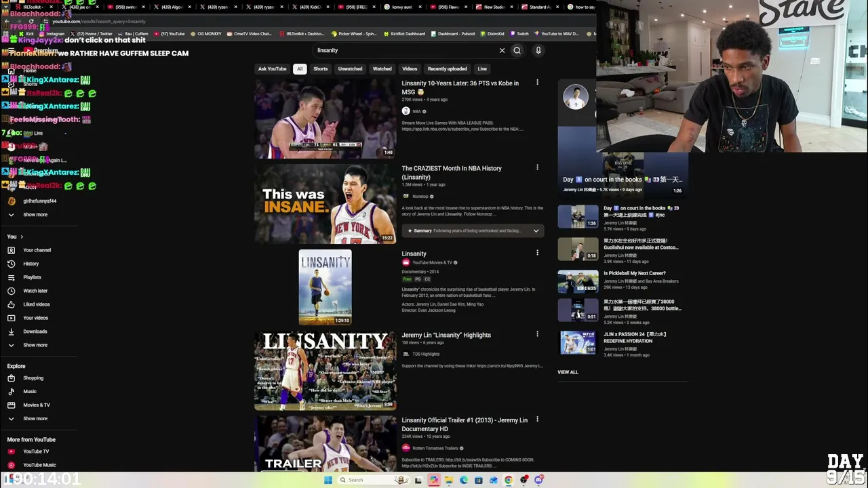Open the Nonstop channel avatar
Viewport: 868px width, 488px height.
pos(406,197)
